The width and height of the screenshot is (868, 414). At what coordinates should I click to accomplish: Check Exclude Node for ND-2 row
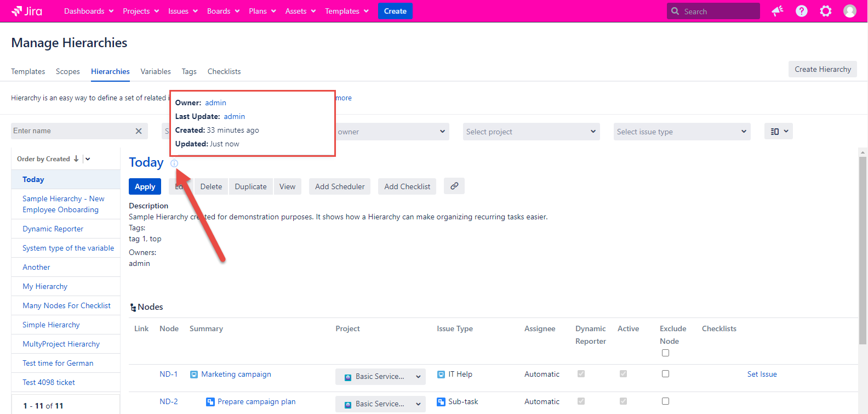click(665, 401)
